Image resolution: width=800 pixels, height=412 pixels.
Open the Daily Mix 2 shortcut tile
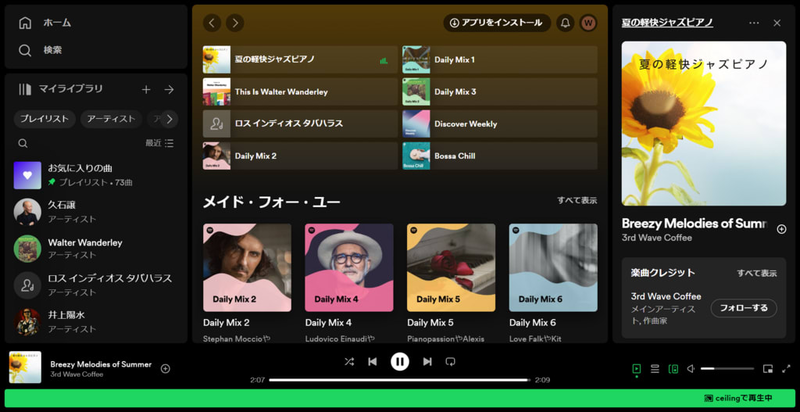300,156
